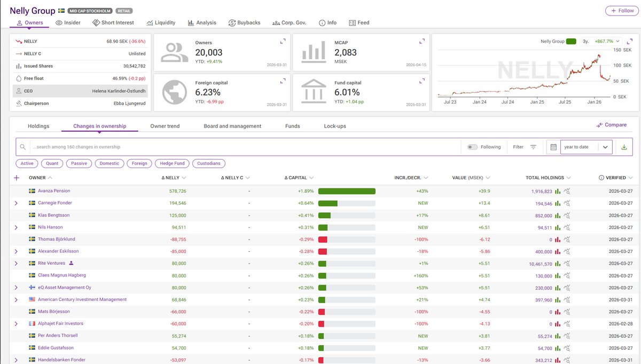Toggle the Active filter chip

point(27,163)
